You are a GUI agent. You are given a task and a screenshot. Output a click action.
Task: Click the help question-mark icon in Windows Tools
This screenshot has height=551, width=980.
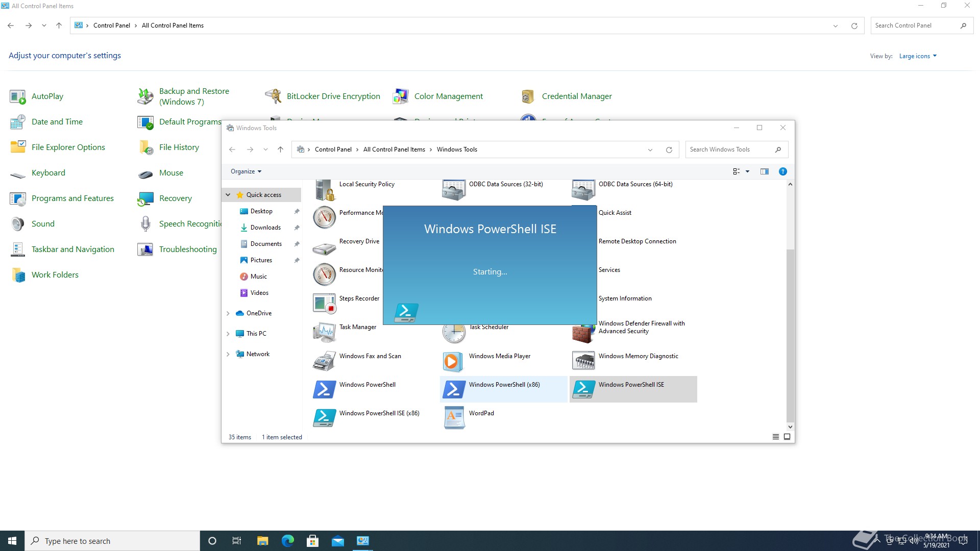pyautogui.click(x=782, y=171)
